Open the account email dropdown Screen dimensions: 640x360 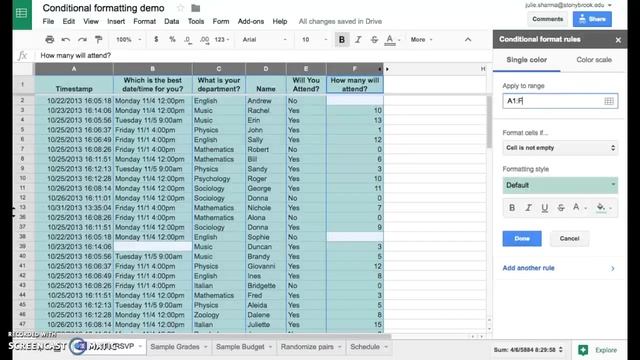pos(568,5)
